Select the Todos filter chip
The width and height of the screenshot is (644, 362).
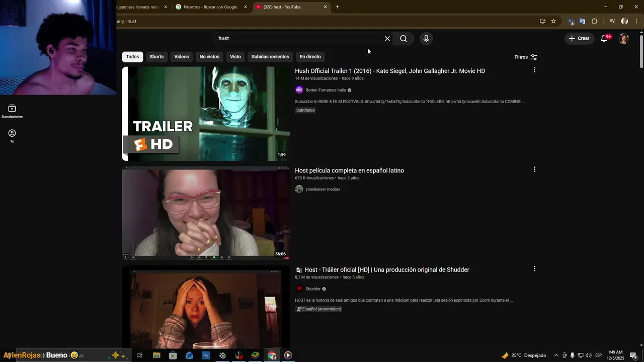tap(133, 57)
